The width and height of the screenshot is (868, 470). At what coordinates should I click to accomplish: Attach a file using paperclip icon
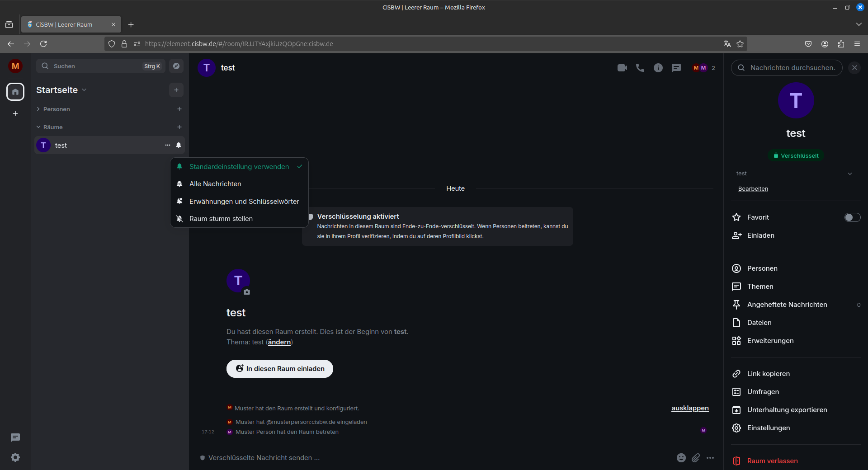(696, 458)
